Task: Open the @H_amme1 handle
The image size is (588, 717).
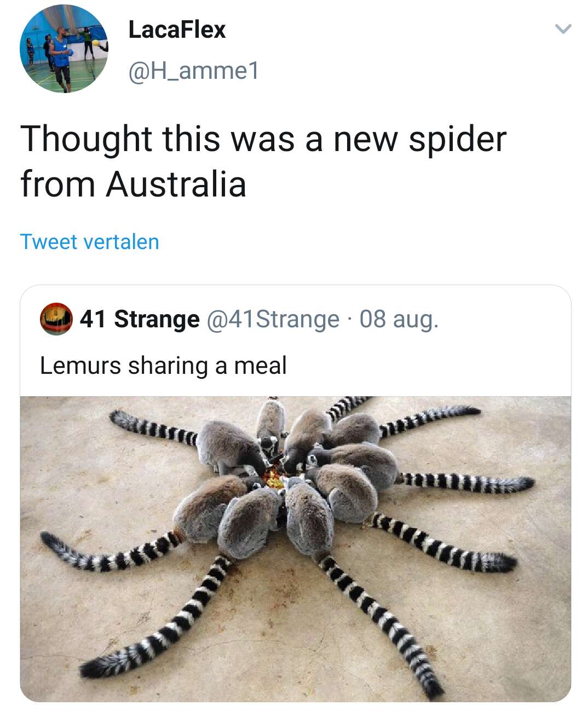Action: 193,71
